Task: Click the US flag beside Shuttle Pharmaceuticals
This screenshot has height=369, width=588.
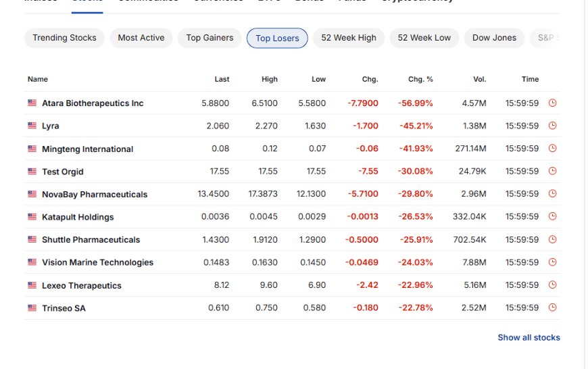Action: tap(32, 239)
